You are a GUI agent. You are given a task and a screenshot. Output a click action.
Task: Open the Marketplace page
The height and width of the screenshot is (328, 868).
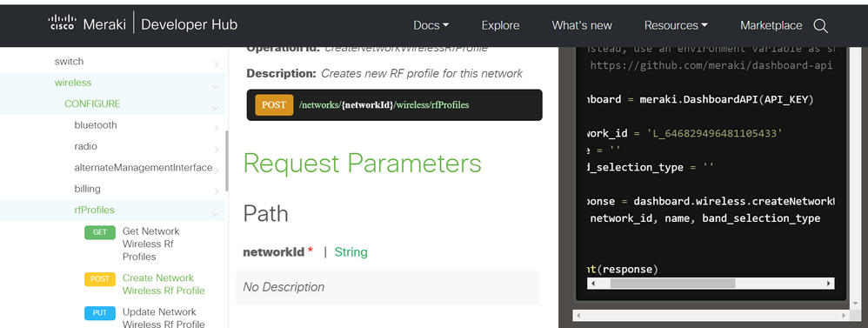point(771,25)
